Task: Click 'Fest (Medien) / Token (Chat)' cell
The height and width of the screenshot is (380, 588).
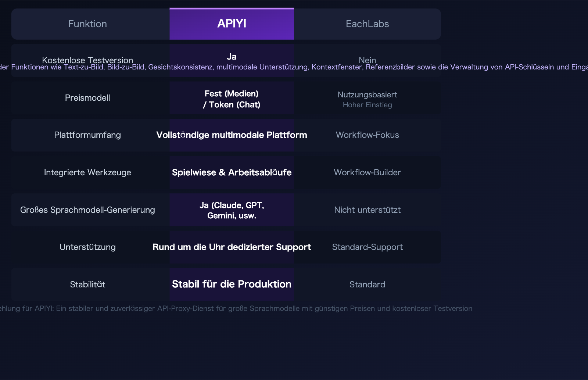Action: [231, 99]
